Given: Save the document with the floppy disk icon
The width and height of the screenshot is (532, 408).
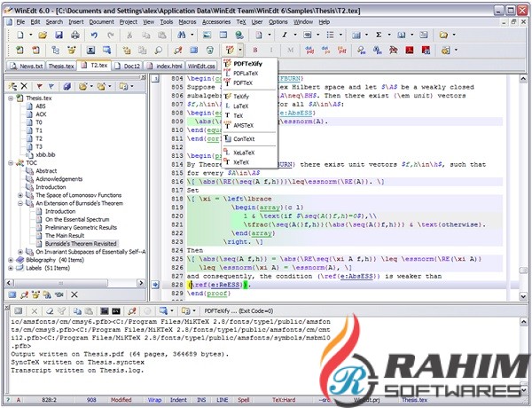Looking at the screenshot, I should (59, 35).
